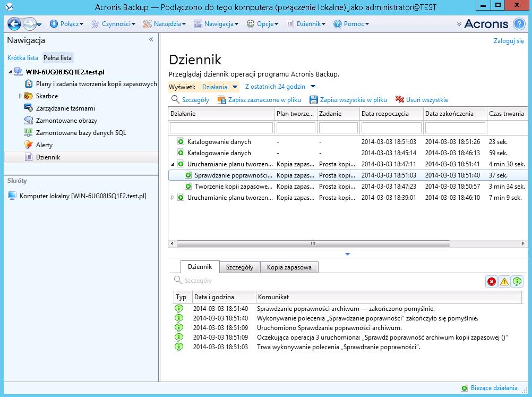This screenshot has height=397, width=532.
Task: Click the blue help question mark icon
Action: click(x=519, y=24)
